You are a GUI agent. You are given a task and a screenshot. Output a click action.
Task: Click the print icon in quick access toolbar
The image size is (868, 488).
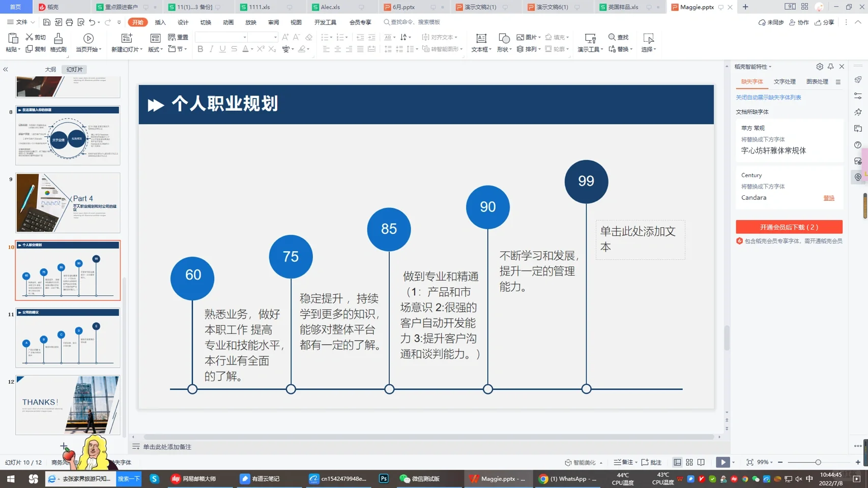(69, 22)
